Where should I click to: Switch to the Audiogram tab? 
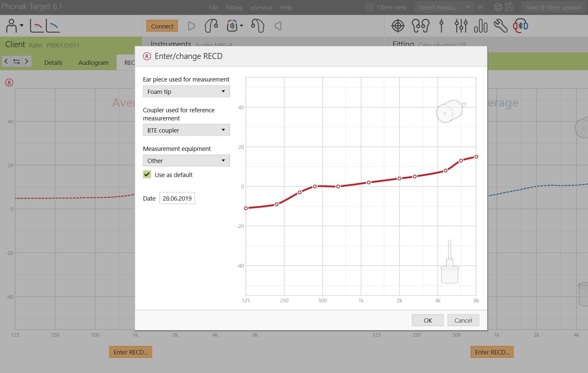pyautogui.click(x=93, y=62)
